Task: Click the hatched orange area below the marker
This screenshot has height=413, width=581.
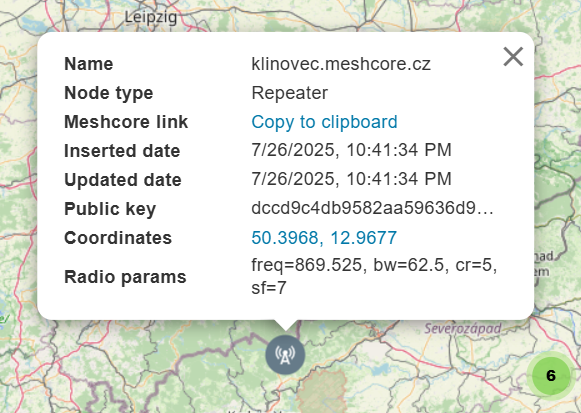Action: (x=322, y=391)
